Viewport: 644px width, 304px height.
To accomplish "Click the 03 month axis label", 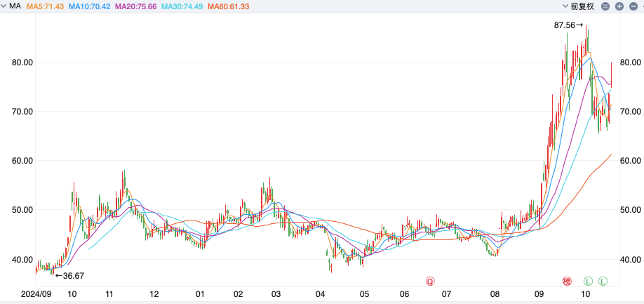I will tap(276, 295).
